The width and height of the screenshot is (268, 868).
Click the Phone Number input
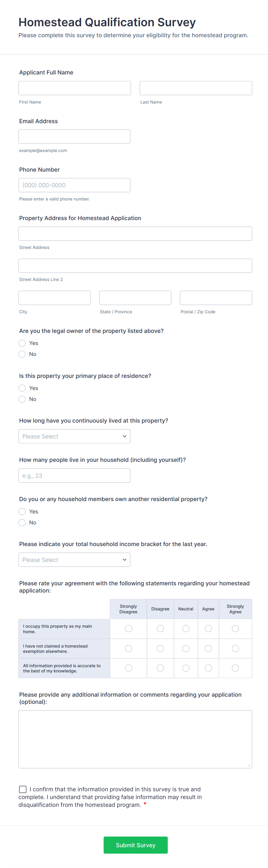pos(74,185)
